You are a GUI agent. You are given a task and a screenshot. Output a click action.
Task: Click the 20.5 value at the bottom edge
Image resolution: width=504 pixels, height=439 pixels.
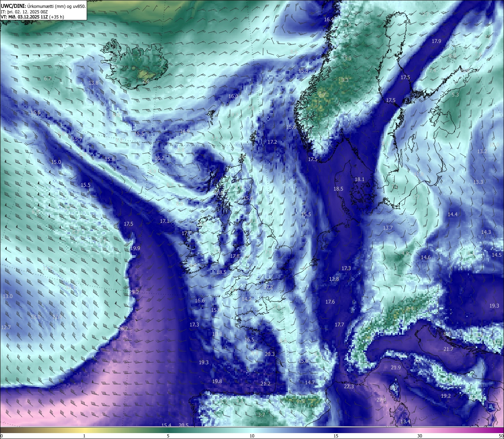click(183, 425)
